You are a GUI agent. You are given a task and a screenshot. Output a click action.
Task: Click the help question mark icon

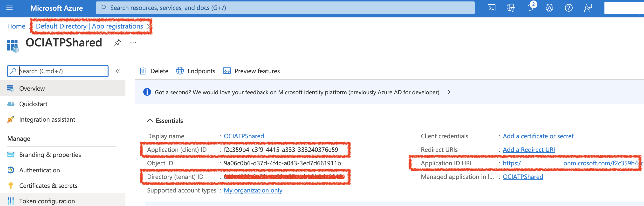click(569, 8)
